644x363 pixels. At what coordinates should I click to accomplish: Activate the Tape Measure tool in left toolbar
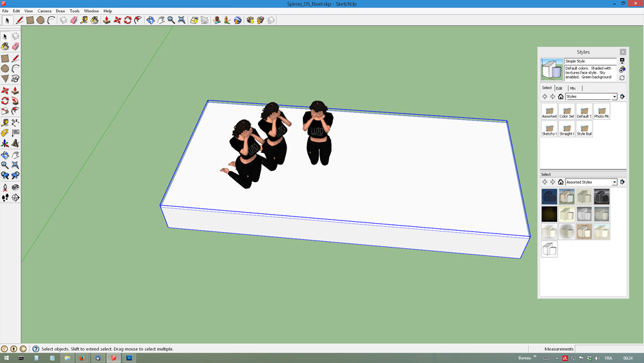tap(5, 123)
